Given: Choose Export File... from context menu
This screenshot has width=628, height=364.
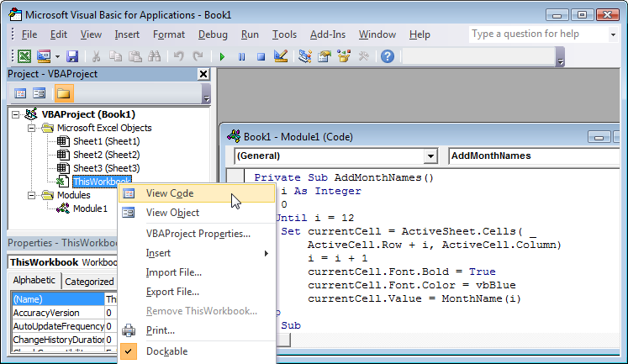Looking at the screenshot, I should (x=197, y=292).
